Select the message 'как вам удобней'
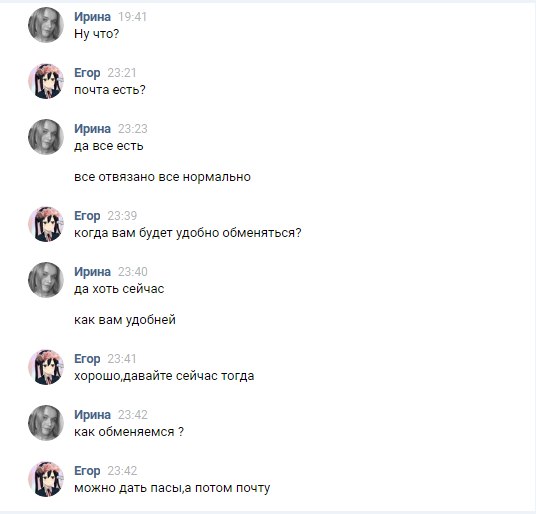Viewport: 536px width, 514px height. [x=125, y=320]
